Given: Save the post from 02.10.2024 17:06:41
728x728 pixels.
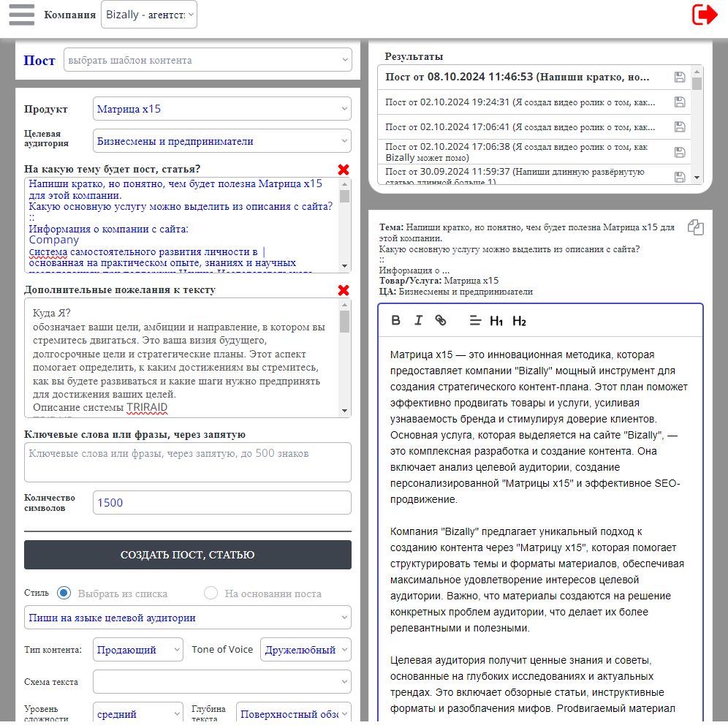Looking at the screenshot, I should [x=680, y=126].
